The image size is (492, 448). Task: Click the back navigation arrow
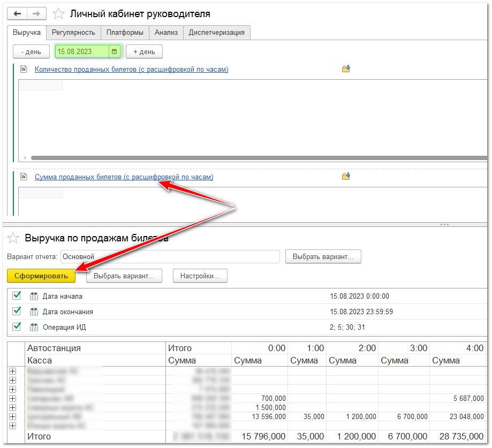point(17,13)
